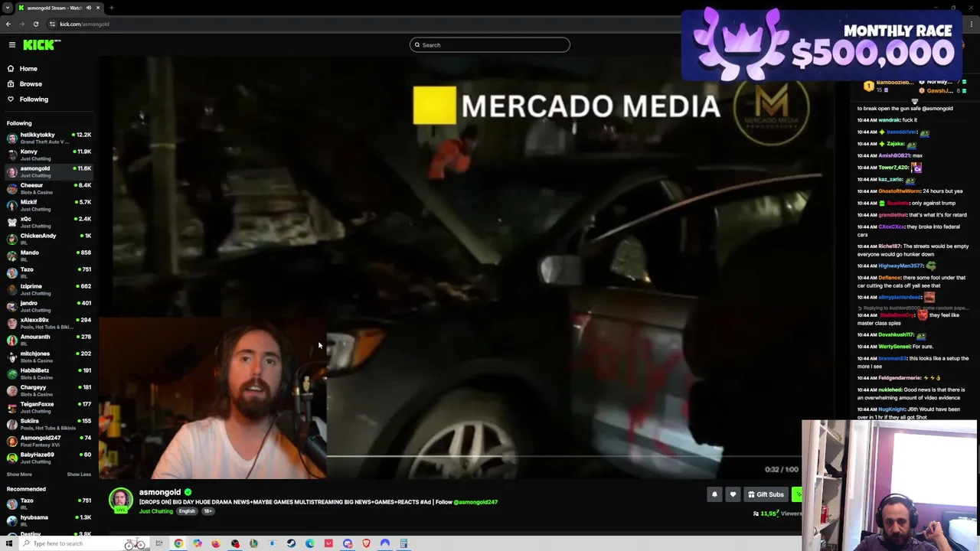This screenshot has width=980, height=551.
Task: Open TeiganFoxxe channel in Following list
Action: point(47,407)
